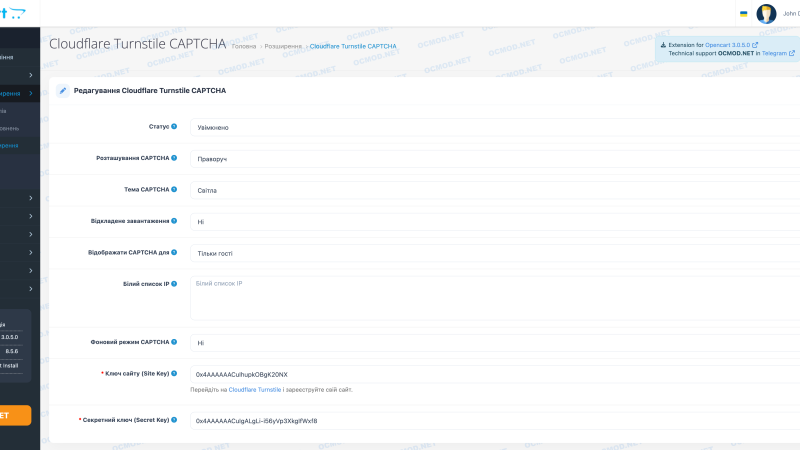Collapse the highlighted active sidebar menu chevron
Viewport: 800px width, 450px height.
[x=31, y=93]
